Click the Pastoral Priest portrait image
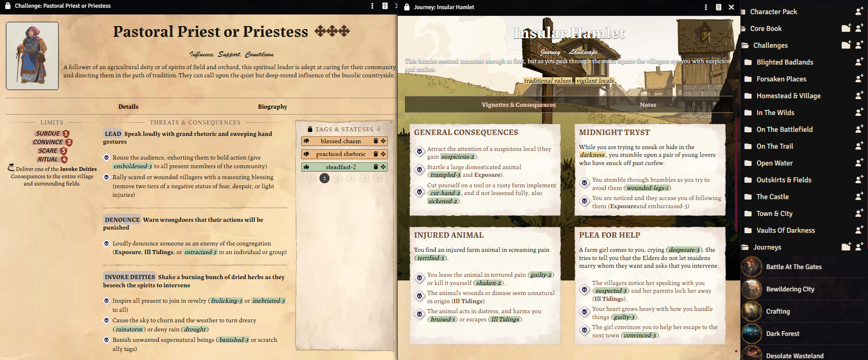Image resolution: width=868 pixels, height=360 pixels. pyautogui.click(x=32, y=56)
